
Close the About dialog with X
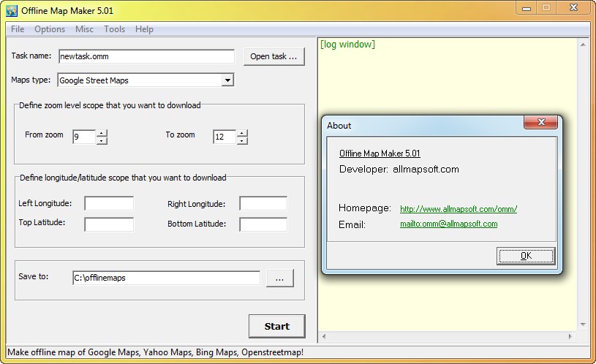[541, 122]
